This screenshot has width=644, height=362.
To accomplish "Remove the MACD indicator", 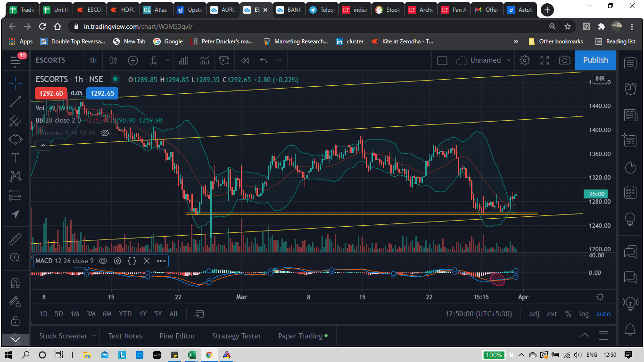I will pyautogui.click(x=147, y=261).
